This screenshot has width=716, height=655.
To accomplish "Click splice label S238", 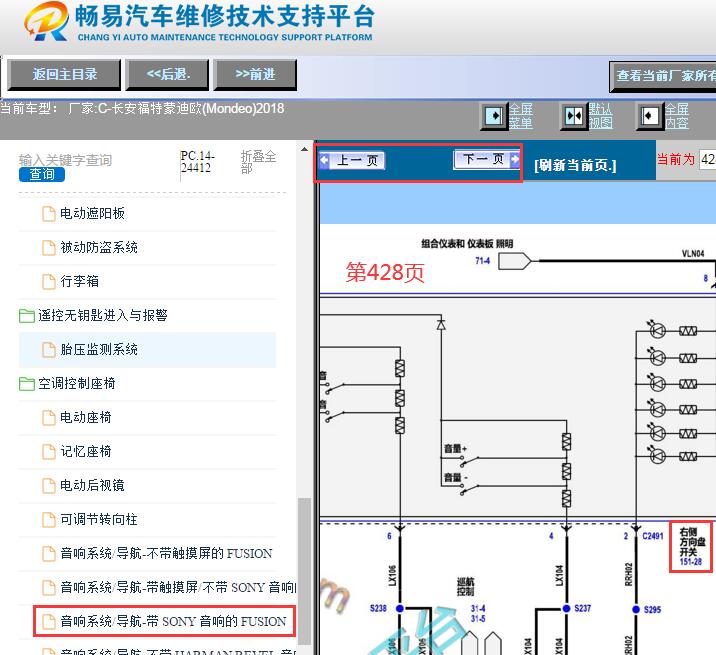I will (x=378, y=608).
